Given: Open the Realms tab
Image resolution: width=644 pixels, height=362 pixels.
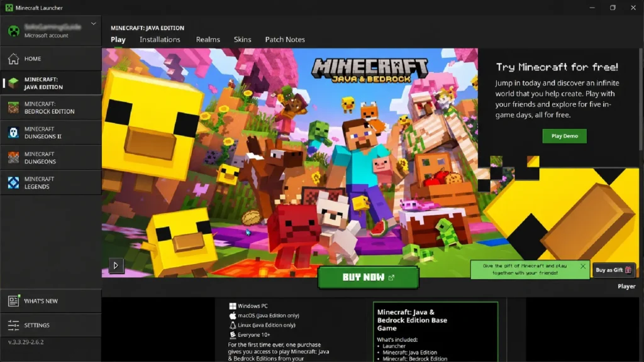Looking at the screenshot, I should click(208, 40).
